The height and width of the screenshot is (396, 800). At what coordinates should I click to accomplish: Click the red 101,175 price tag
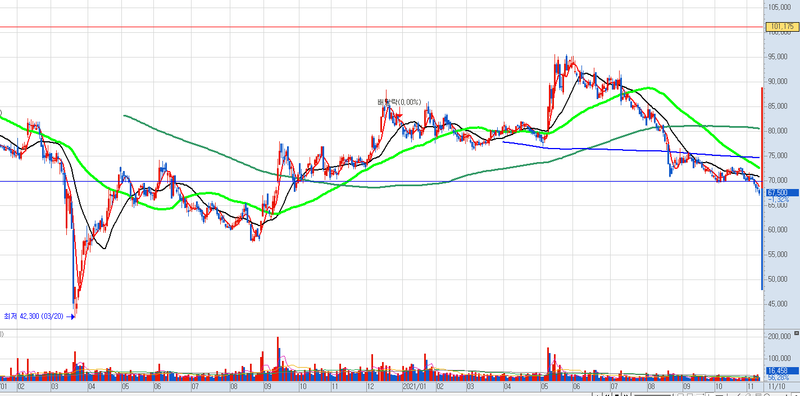pos(782,26)
